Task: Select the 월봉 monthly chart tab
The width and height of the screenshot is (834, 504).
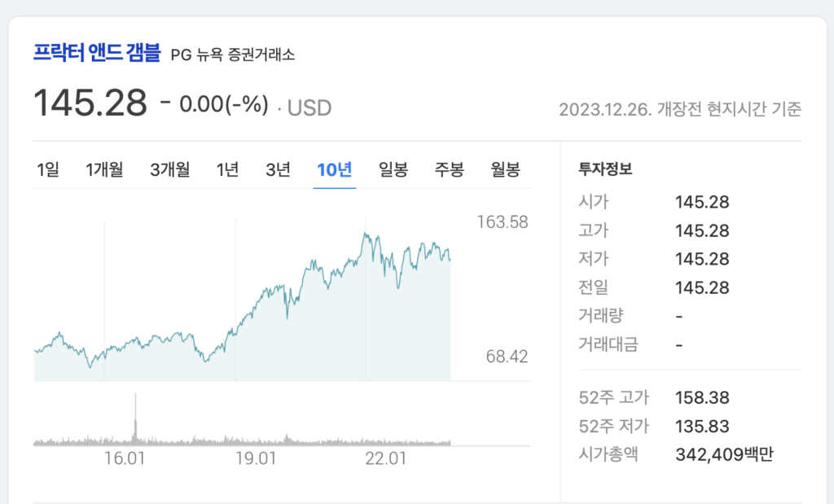Action: [506, 169]
